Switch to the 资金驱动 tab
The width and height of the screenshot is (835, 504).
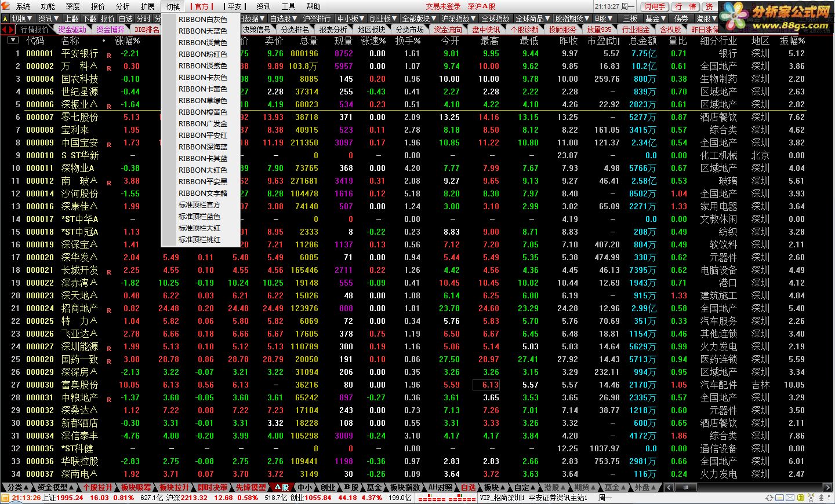click(x=72, y=30)
